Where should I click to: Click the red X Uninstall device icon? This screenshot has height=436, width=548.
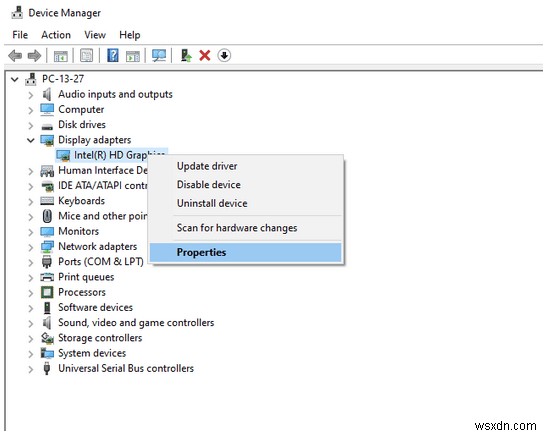tap(205, 56)
